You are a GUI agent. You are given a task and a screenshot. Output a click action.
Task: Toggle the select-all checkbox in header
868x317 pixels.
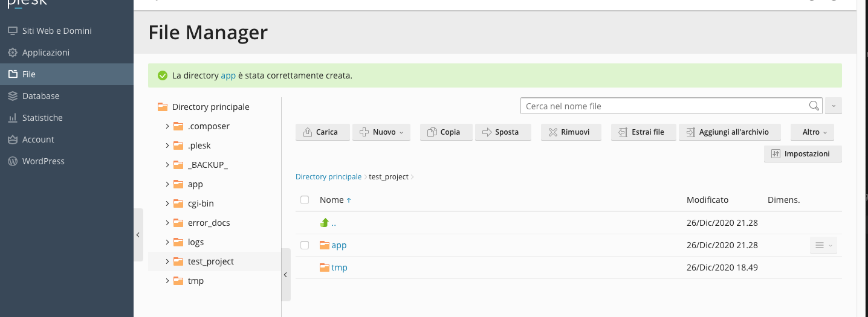coord(305,200)
